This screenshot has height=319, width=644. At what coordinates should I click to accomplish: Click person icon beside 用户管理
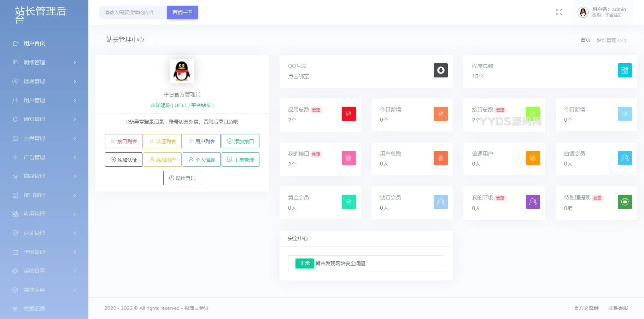15,100
